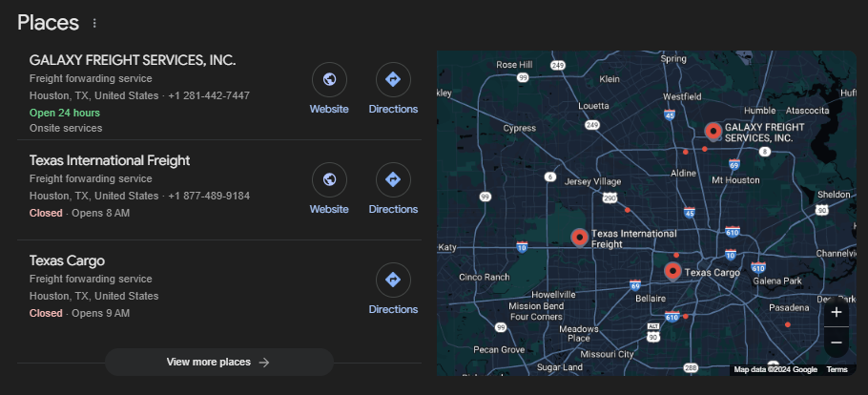Open GALAXY FREIGHT SERVICES, INC. listing title
Screen dimensions: 868x395
133,60
